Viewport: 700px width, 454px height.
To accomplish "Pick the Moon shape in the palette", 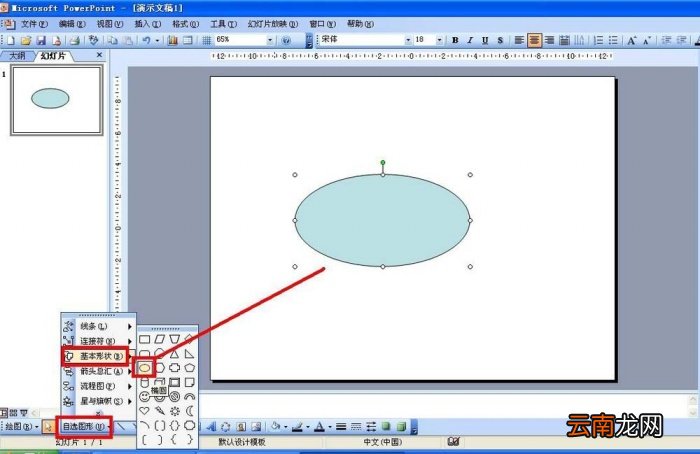I will 190,411.
